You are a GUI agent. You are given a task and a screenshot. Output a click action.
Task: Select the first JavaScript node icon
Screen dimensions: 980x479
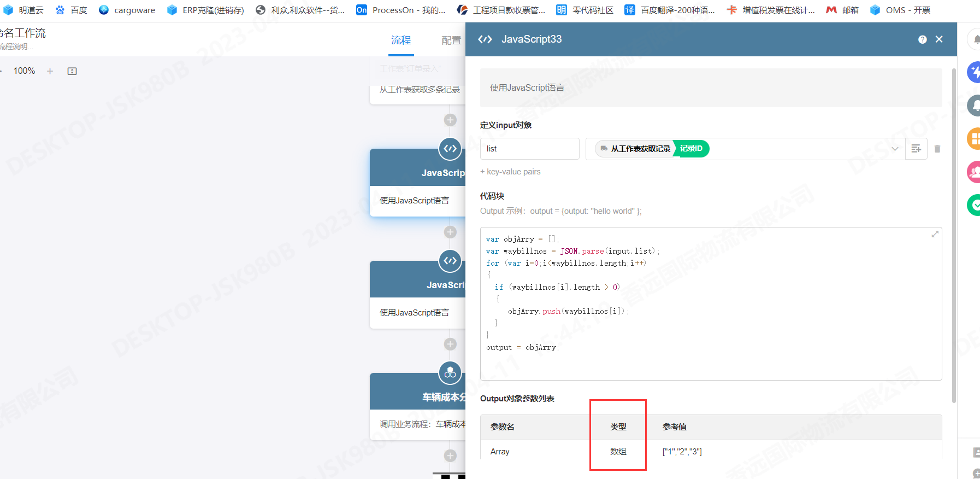(x=450, y=149)
